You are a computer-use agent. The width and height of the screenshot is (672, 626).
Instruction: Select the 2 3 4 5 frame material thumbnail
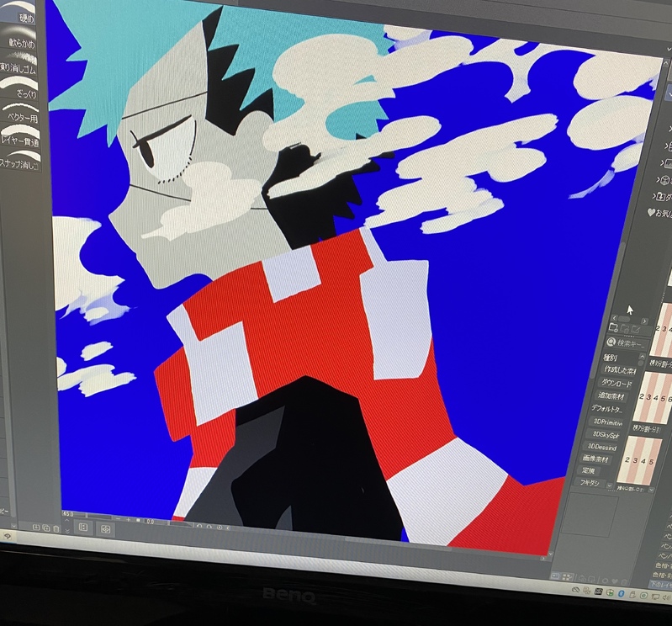pos(638,460)
